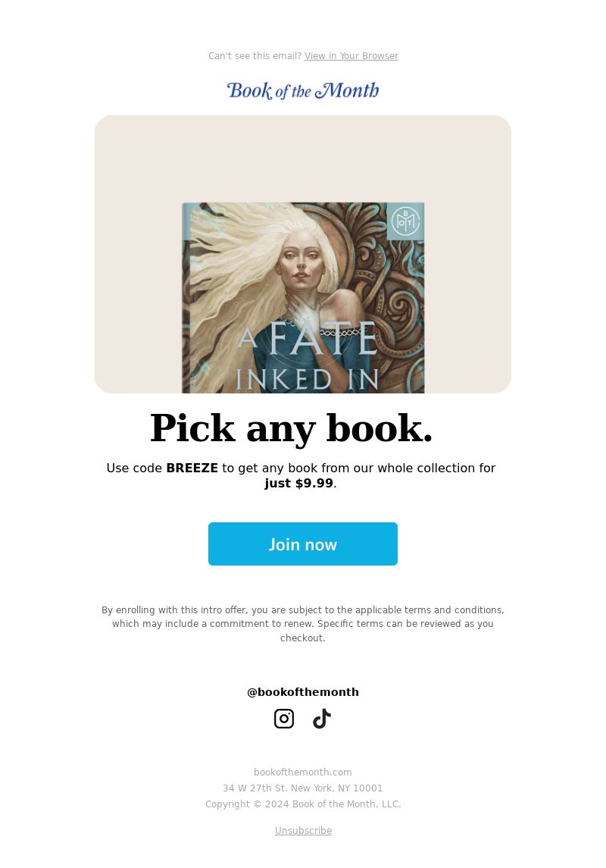This screenshot has width=606, height=868.
Task: Click the Book of the Month logo
Action: pyautogui.click(x=303, y=91)
